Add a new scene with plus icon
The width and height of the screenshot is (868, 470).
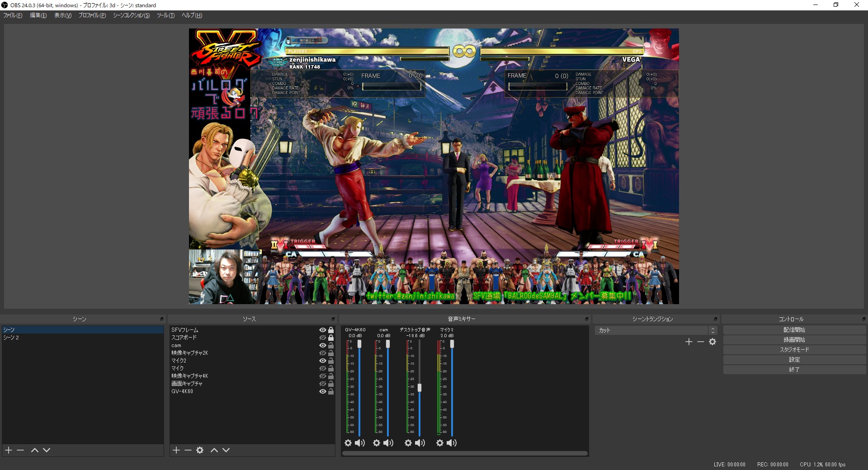pos(9,450)
